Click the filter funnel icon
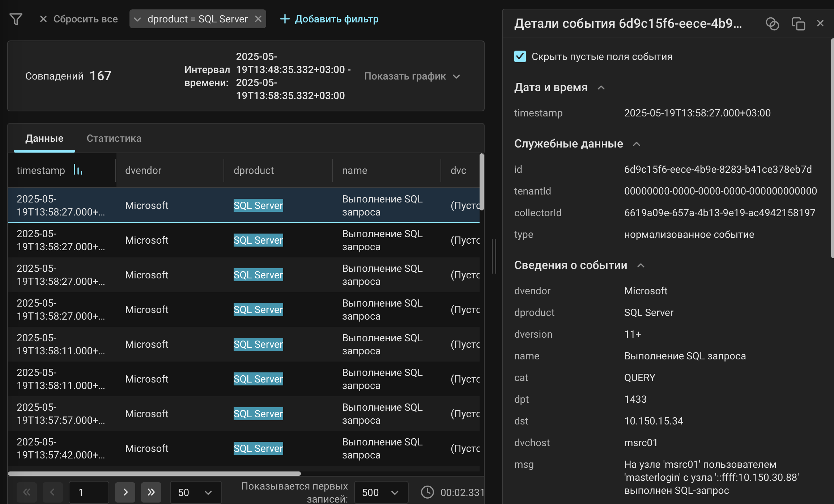The height and width of the screenshot is (504, 834). 16,19
